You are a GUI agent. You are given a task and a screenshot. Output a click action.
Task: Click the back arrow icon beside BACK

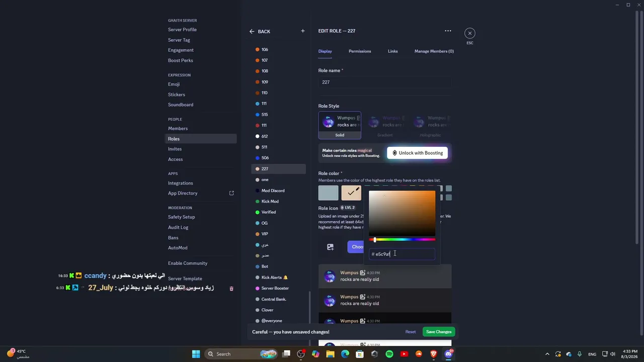point(252,31)
